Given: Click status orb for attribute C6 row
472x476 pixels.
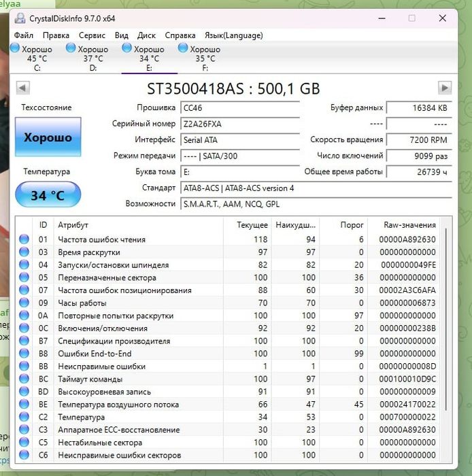Looking at the screenshot, I should tap(24, 455).
